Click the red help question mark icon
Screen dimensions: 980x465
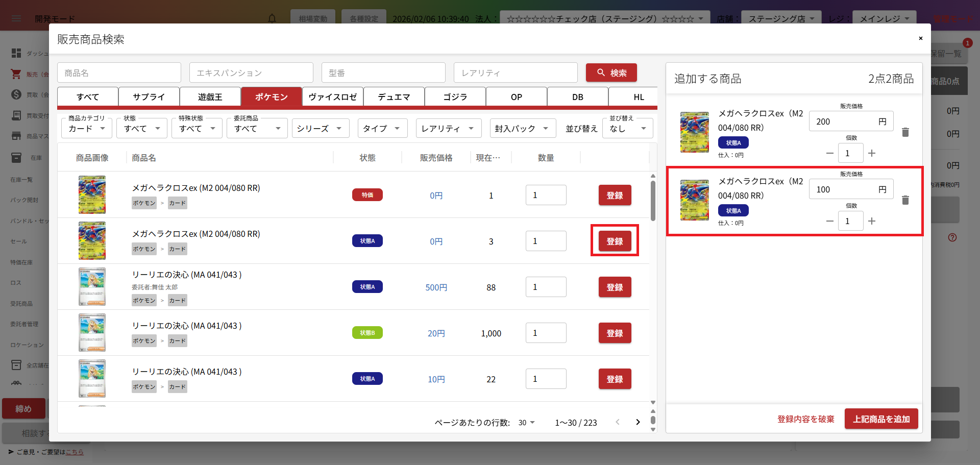[952, 237]
